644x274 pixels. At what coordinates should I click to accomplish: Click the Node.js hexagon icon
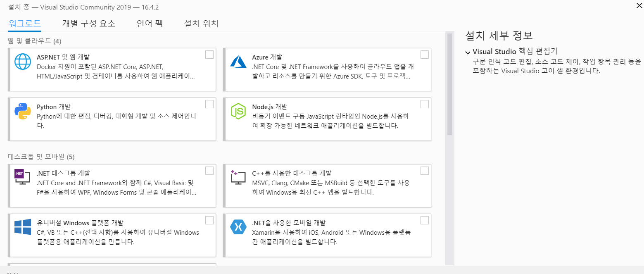[x=238, y=112]
